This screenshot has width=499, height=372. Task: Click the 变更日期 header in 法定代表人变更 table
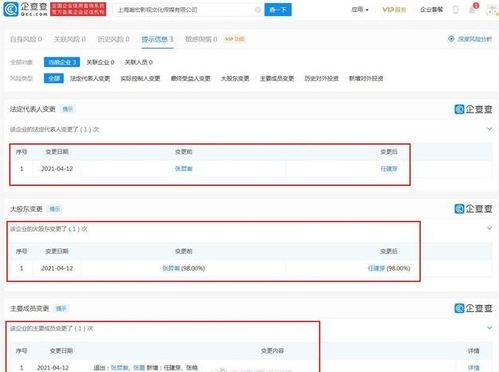(x=57, y=152)
